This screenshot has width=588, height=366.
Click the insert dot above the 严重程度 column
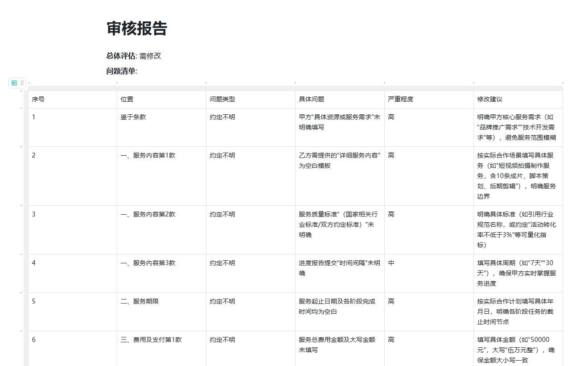click(x=385, y=83)
